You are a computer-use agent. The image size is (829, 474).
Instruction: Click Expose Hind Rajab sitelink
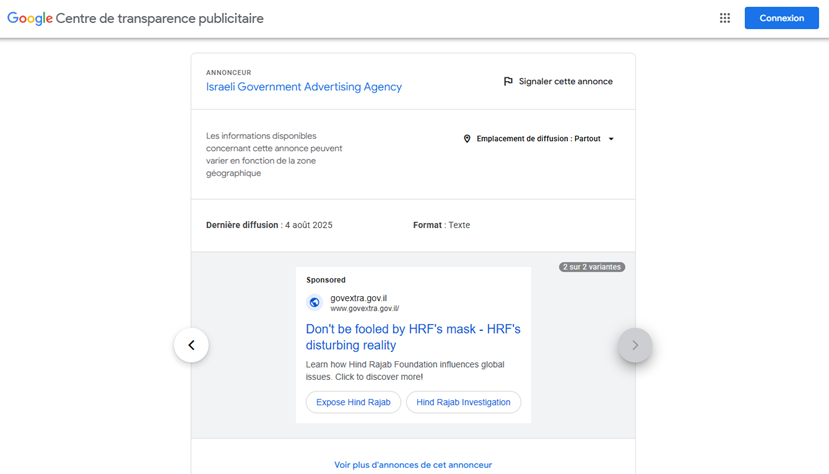[x=353, y=402]
